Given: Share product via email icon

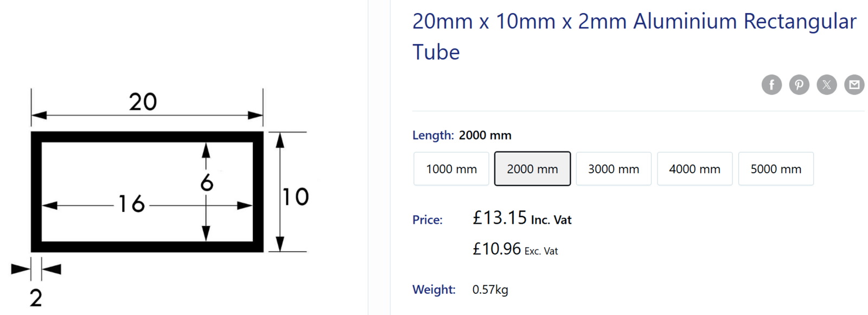Looking at the screenshot, I should (854, 85).
